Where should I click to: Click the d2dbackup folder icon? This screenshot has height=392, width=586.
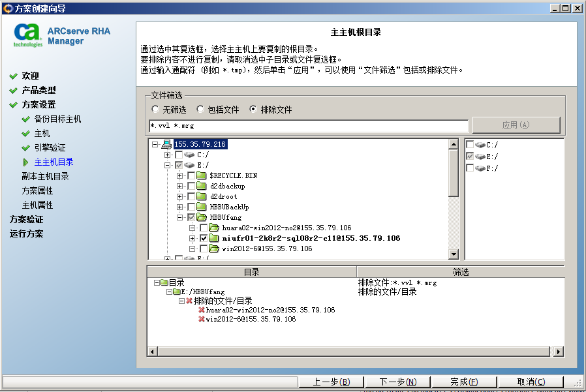pos(202,186)
